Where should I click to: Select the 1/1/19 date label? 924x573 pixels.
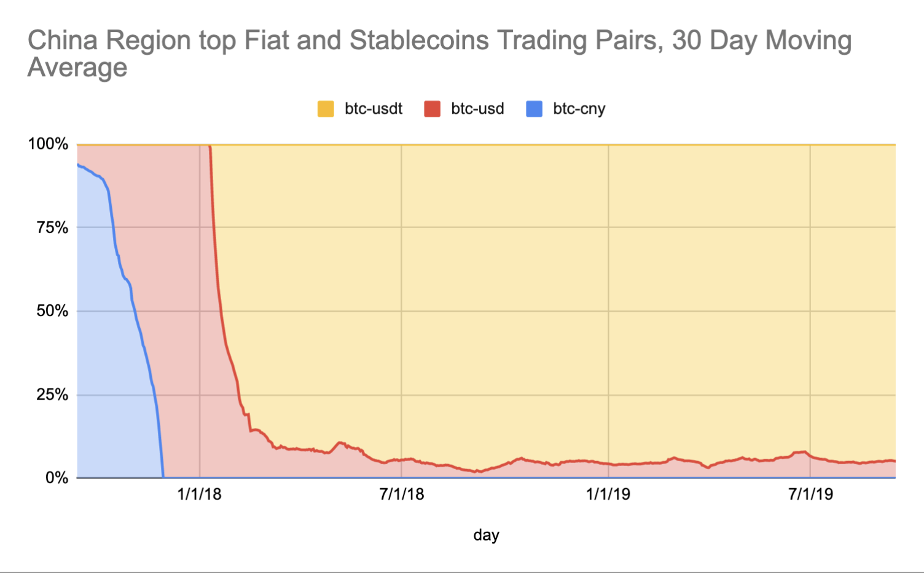tap(608, 494)
